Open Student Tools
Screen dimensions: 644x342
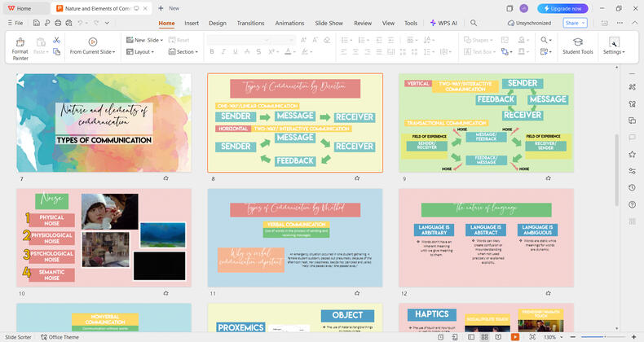577,46
